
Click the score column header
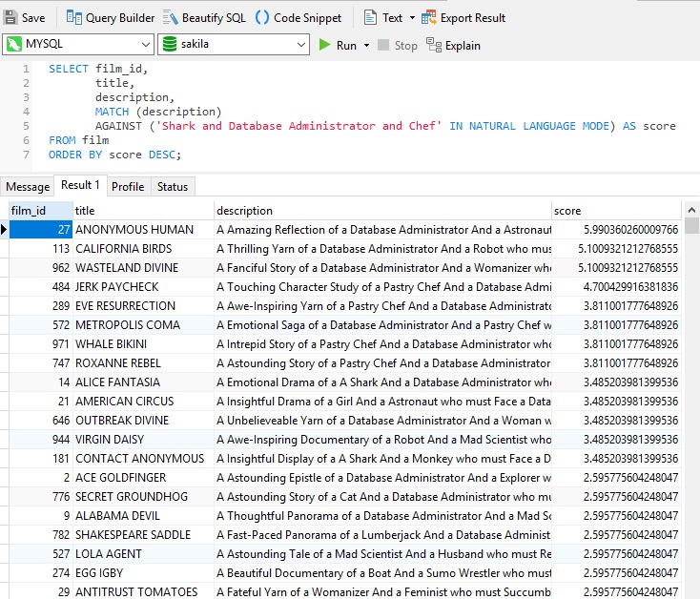coord(616,211)
